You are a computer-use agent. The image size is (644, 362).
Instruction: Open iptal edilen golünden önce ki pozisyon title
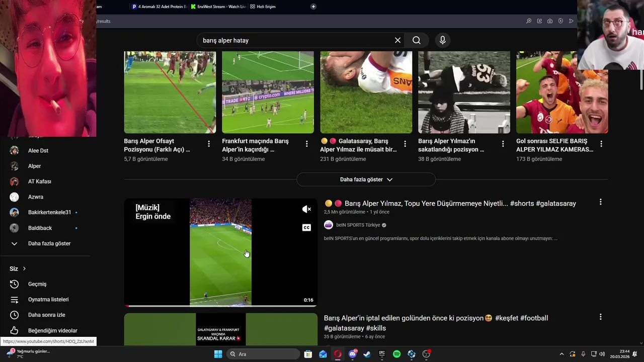tap(436, 323)
